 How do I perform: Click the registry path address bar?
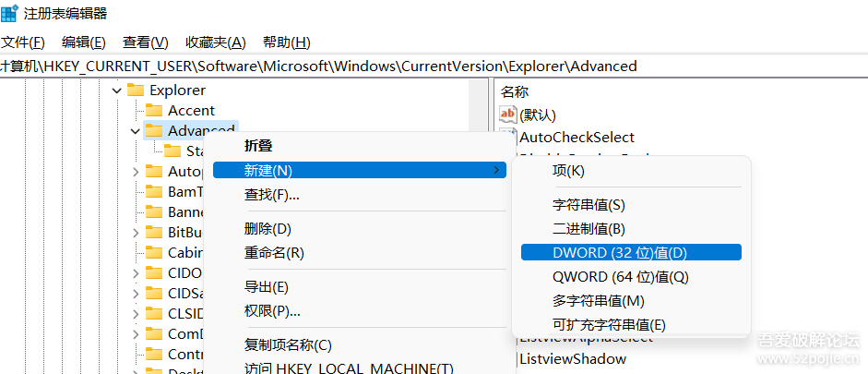click(x=434, y=66)
